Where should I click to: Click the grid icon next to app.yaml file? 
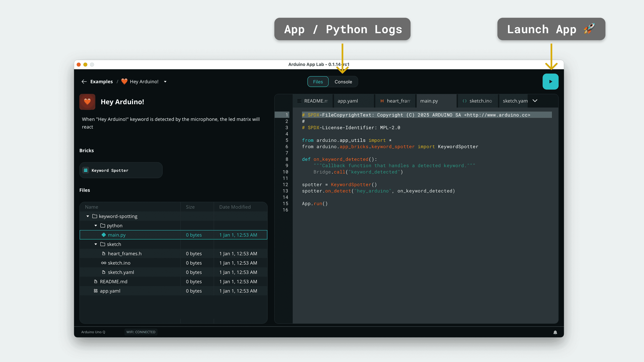tap(95, 291)
